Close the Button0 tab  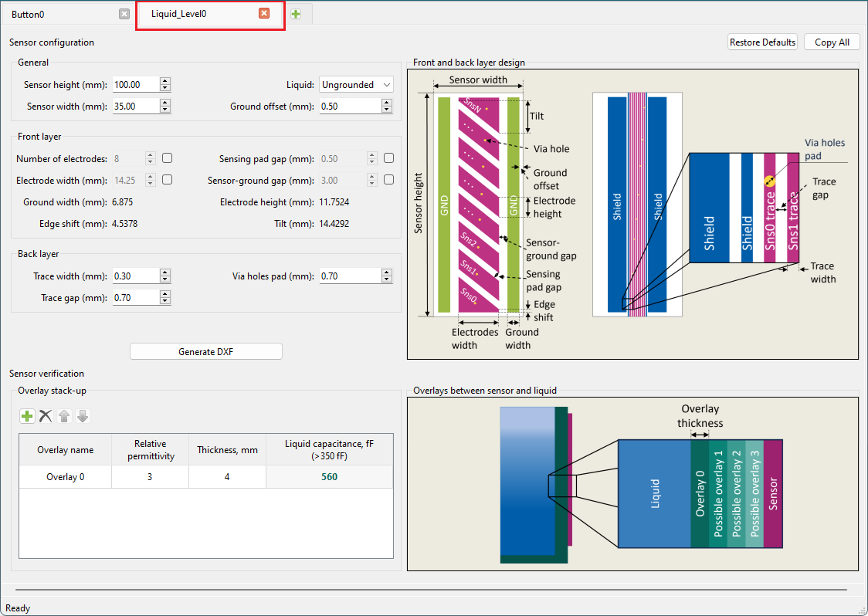point(124,14)
